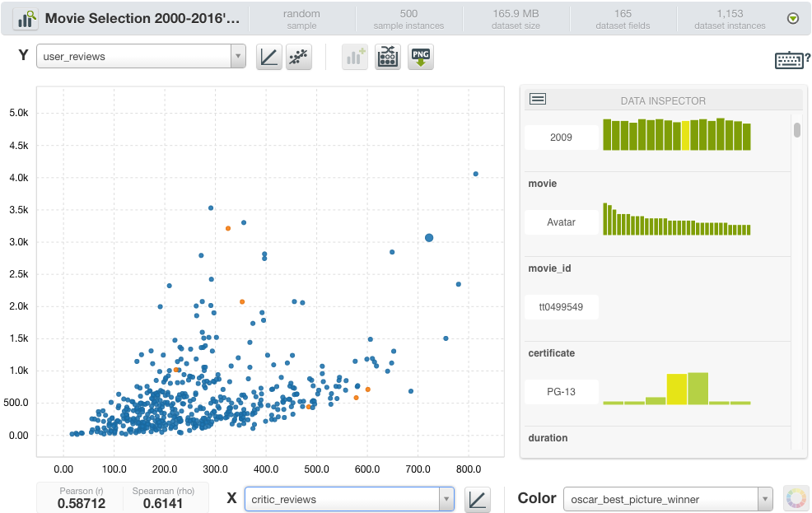This screenshot has height=513, width=812.
Task: Click the large Avatar data point
Action: coord(429,237)
